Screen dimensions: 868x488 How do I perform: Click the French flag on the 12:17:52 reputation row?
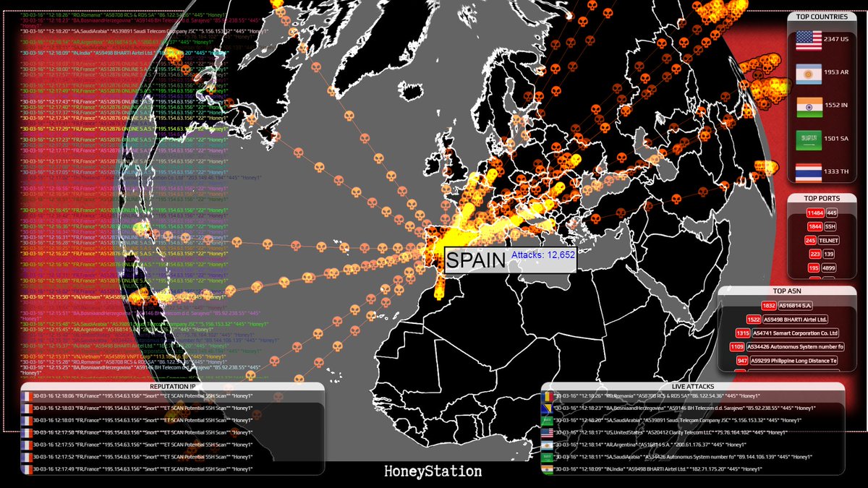tap(27, 458)
